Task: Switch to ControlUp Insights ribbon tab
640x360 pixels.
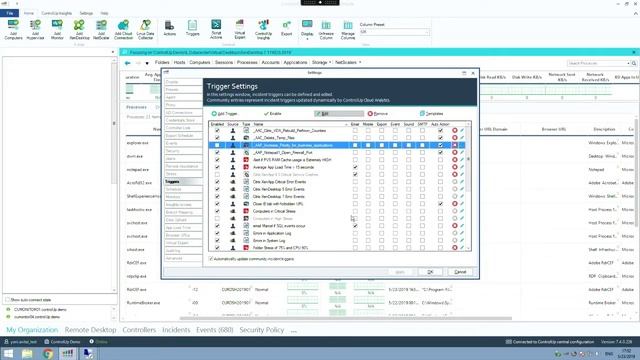Action: coord(57,13)
